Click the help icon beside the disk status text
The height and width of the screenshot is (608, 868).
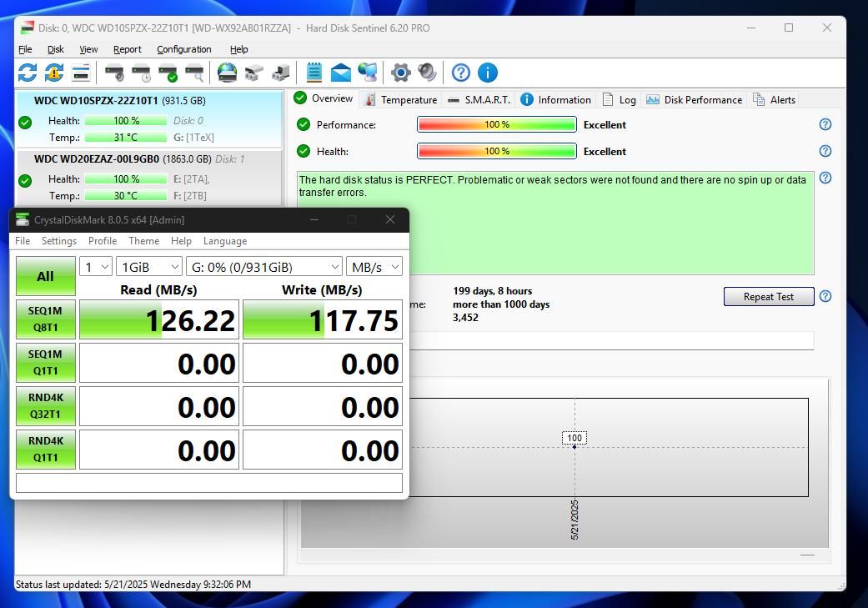point(825,178)
